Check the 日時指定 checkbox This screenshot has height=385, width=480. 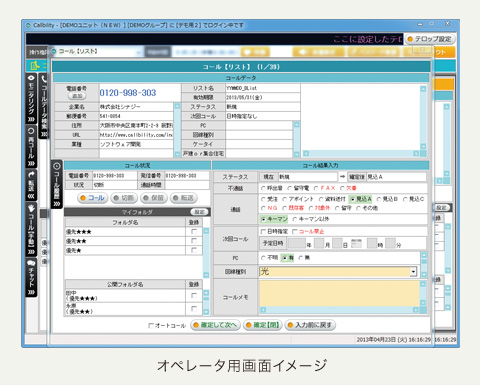[x=263, y=231]
